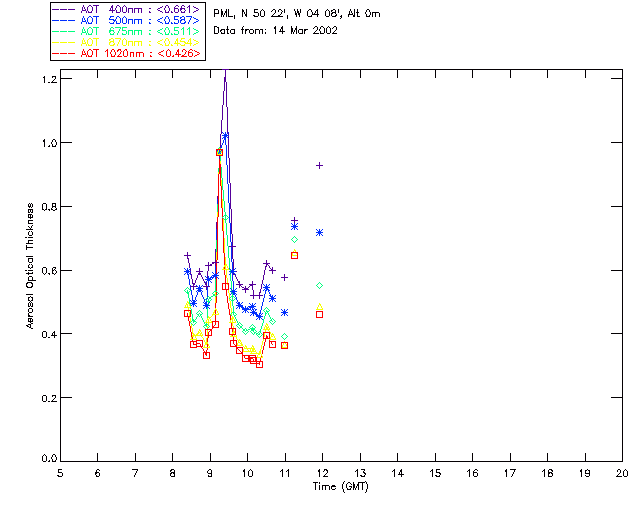The width and height of the screenshot is (640, 512).
Task: Click the 0.4 y-axis tick label
Action: click(x=49, y=334)
